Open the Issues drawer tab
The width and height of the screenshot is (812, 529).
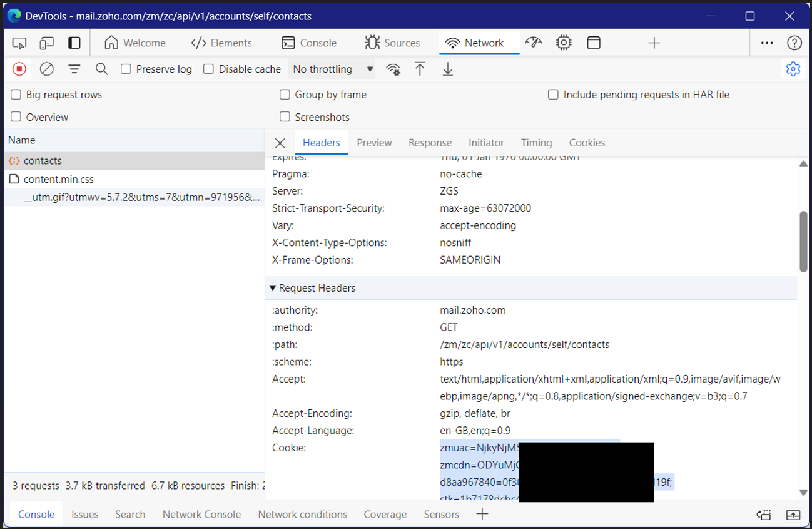click(84, 515)
